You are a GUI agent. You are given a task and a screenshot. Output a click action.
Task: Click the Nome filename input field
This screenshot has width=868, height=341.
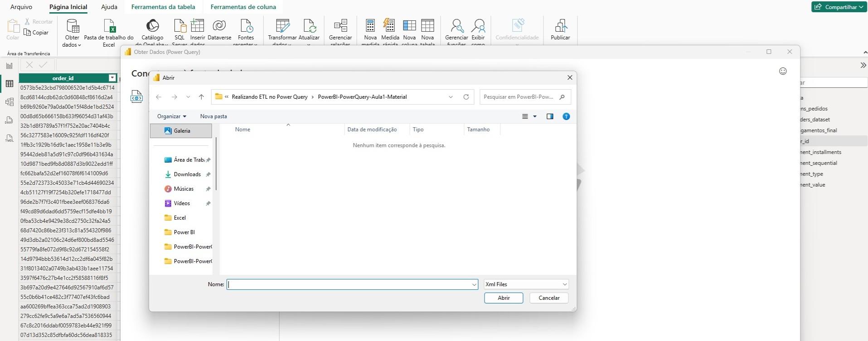click(x=352, y=284)
